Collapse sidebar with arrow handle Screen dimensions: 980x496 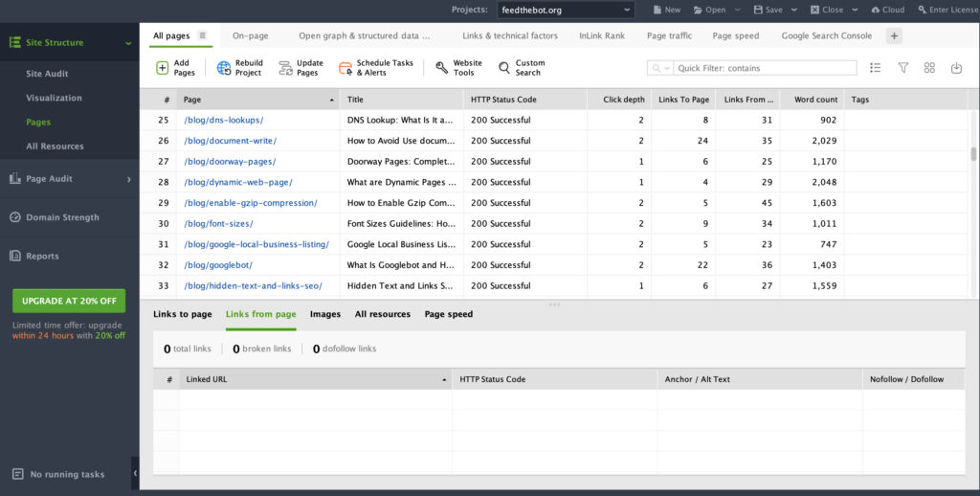pyautogui.click(x=135, y=473)
